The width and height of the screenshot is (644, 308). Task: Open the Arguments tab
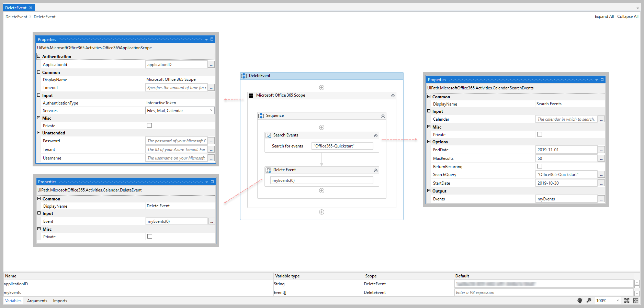[x=37, y=301]
